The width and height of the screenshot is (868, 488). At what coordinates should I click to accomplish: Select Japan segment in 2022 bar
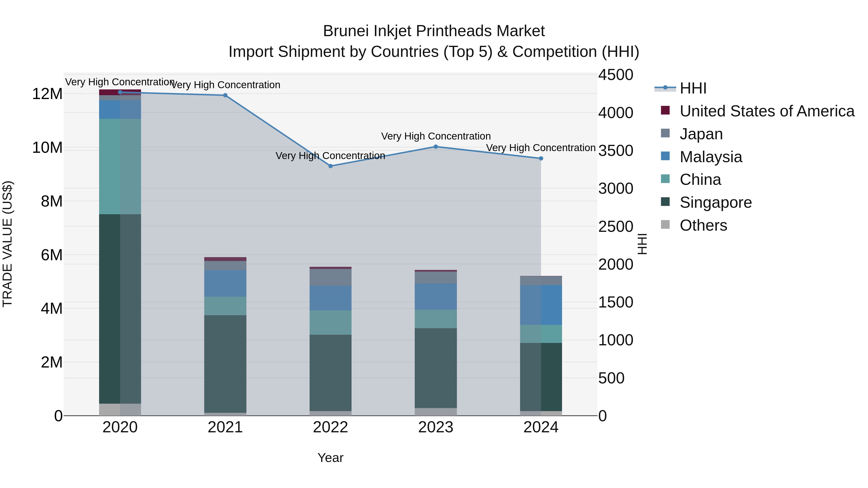coord(331,278)
